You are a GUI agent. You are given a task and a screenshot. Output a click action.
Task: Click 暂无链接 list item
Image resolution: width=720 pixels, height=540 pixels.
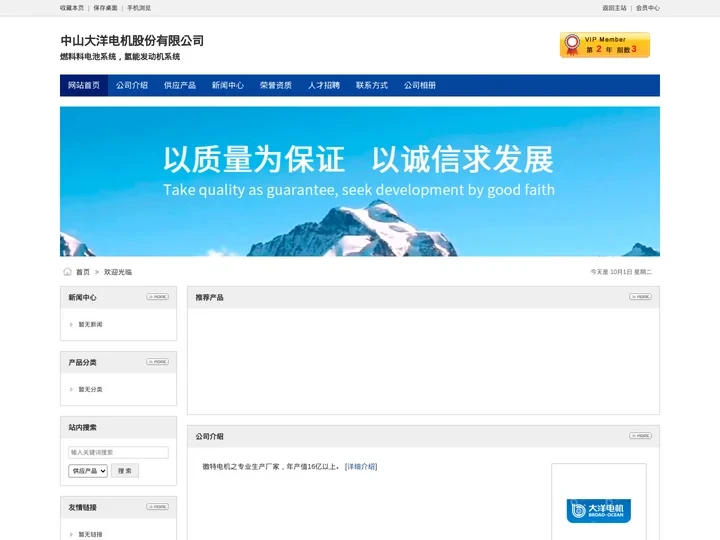(x=90, y=534)
